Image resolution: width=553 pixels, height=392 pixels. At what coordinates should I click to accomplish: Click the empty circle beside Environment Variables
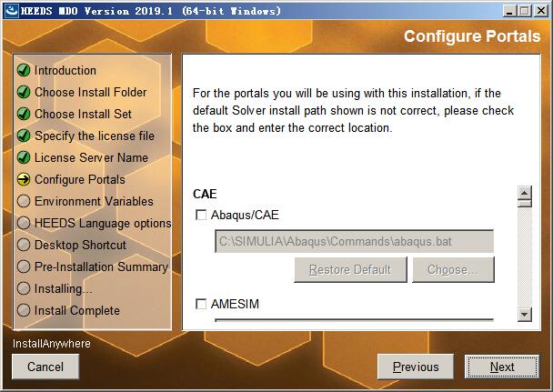[x=24, y=201]
